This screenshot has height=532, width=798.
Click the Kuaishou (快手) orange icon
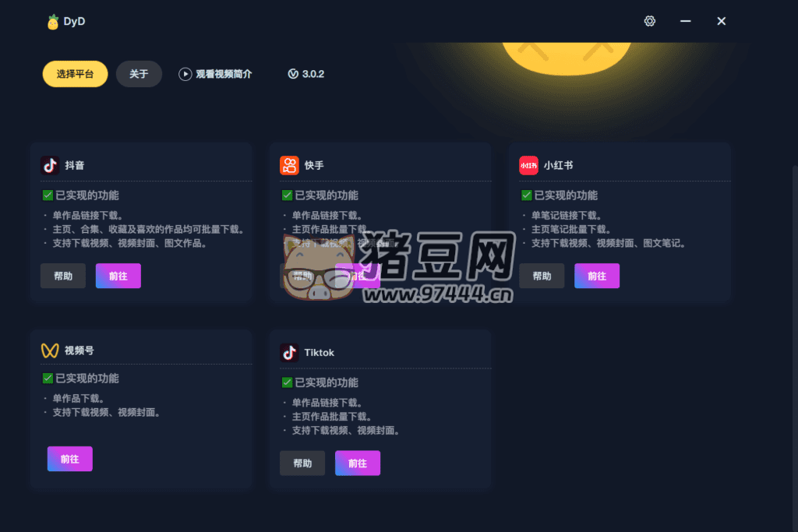coord(289,165)
